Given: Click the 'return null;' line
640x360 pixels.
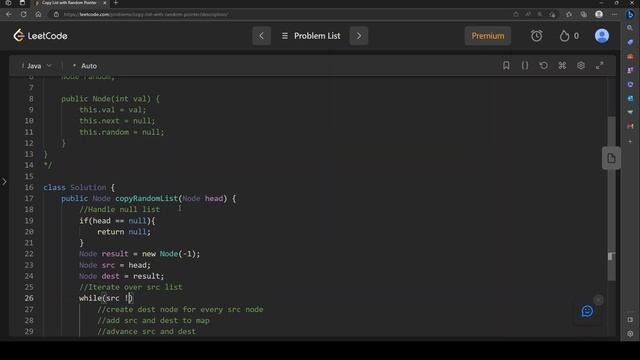Looking at the screenshot, I should pos(124,232).
